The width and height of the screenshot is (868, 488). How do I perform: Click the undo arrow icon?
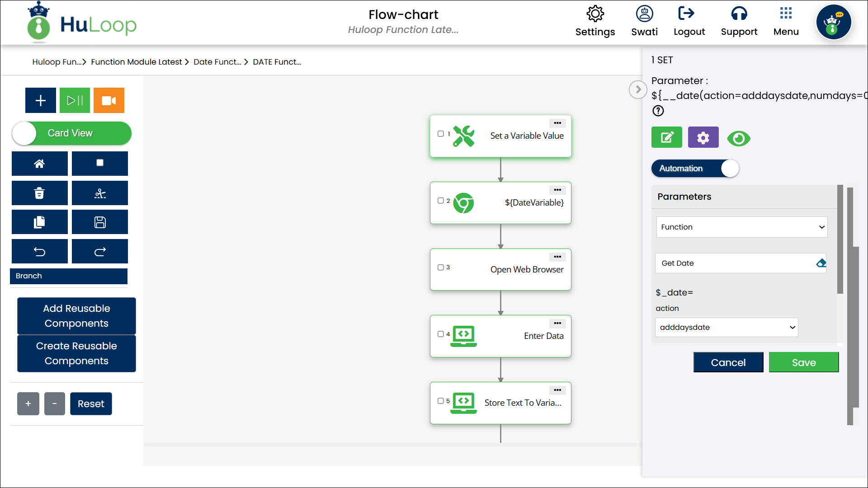point(40,251)
